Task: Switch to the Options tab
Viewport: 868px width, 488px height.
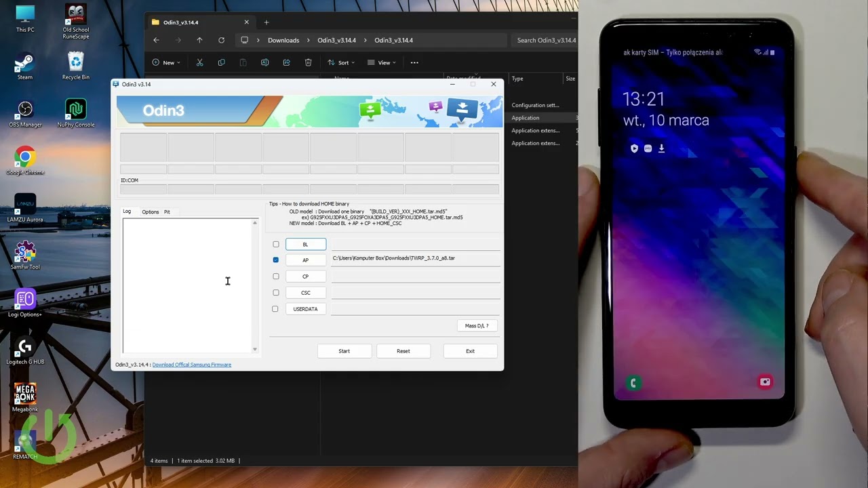Action: 151,211
